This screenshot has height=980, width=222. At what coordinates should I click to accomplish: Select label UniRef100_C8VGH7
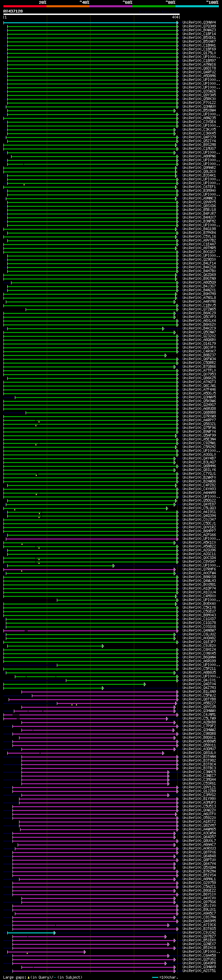tap(199, 561)
